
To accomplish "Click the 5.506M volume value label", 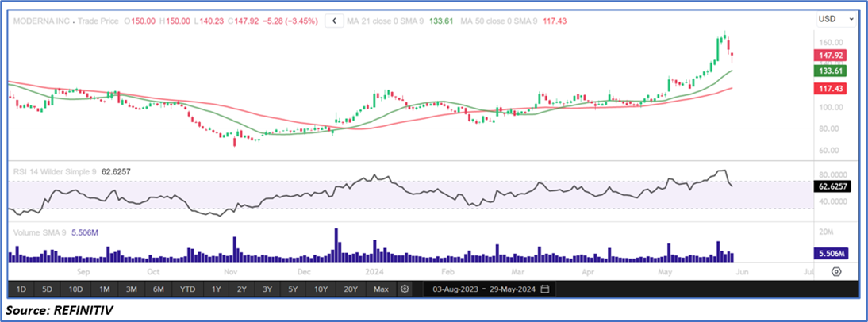I will click(x=831, y=253).
